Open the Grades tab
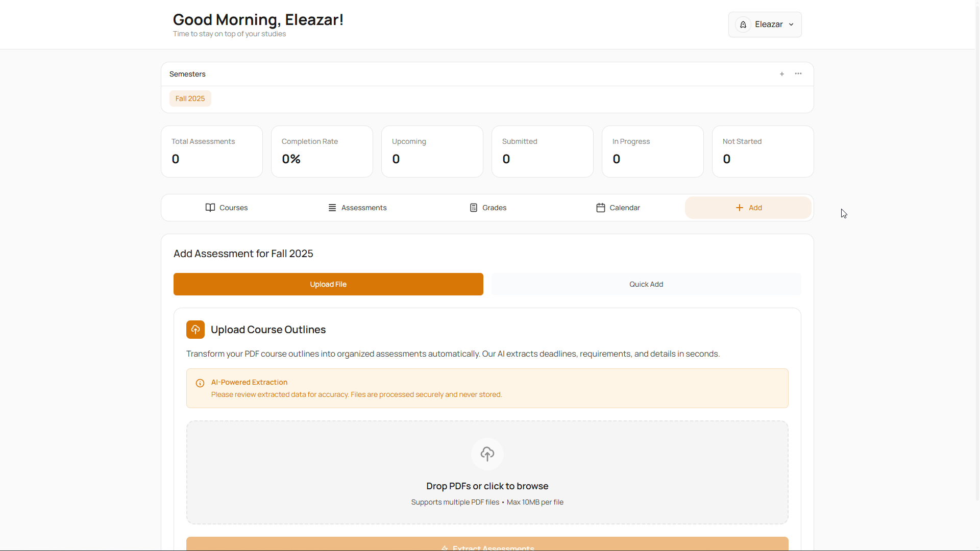Image resolution: width=980 pixels, height=551 pixels. (488, 208)
